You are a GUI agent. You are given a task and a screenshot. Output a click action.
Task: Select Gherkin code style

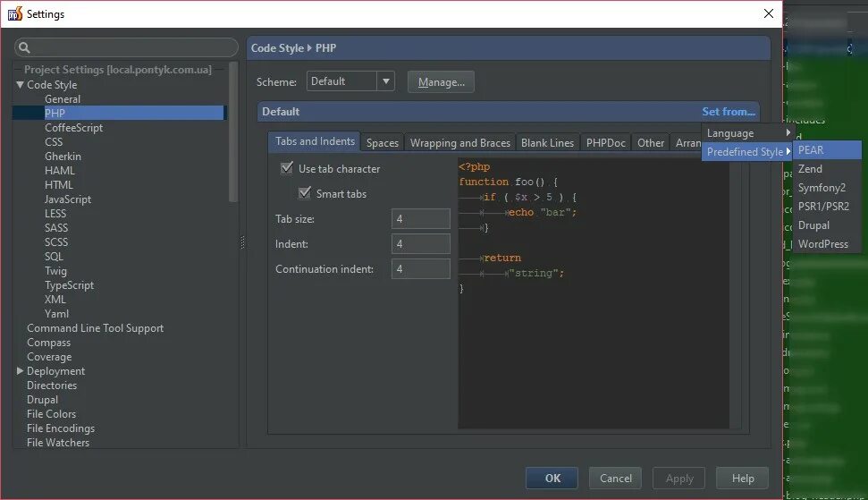point(63,157)
